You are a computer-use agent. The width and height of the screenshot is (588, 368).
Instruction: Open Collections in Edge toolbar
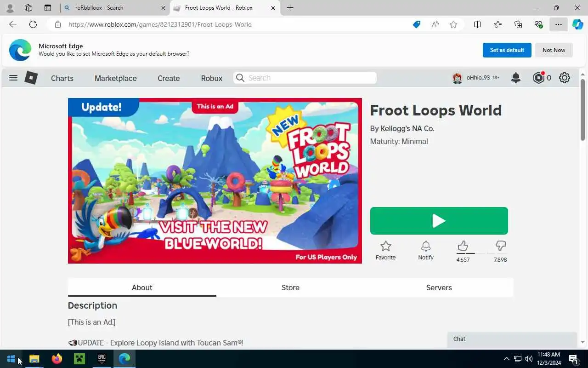518,24
